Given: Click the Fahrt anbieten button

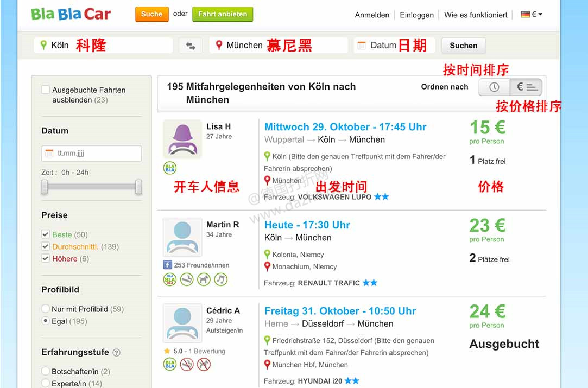Looking at the screenshot, I should click(222, 14).
